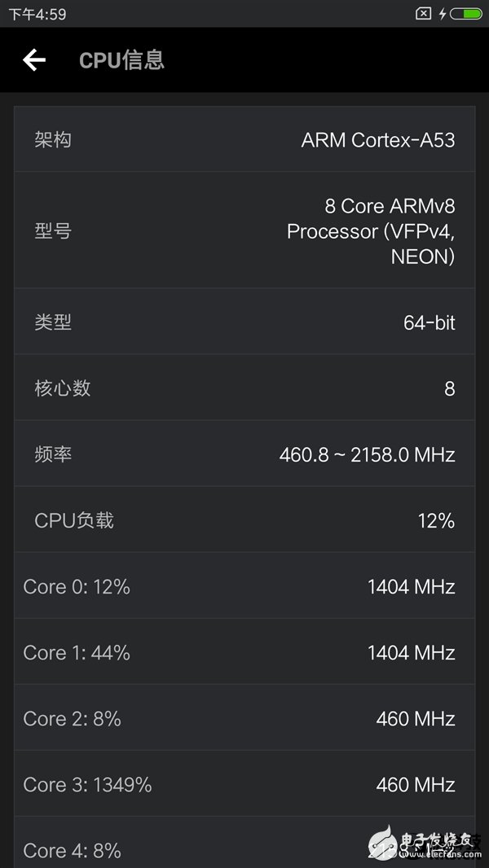Tap the 核心数 row showing 8
Screen dimensions: 489x868
pyautogui.click(x=244, y=388)
